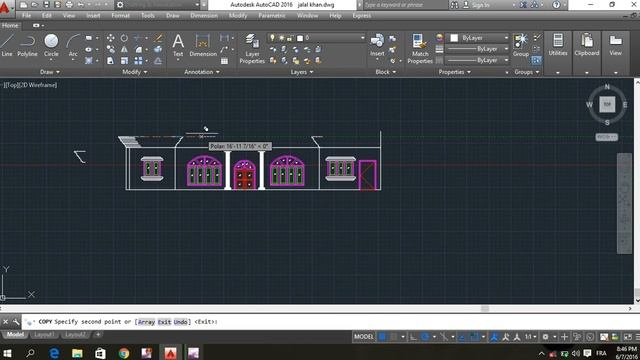The image size is (640, 360).
Task: Toggle snap mode in status bar
Action: tap(393, 337)
